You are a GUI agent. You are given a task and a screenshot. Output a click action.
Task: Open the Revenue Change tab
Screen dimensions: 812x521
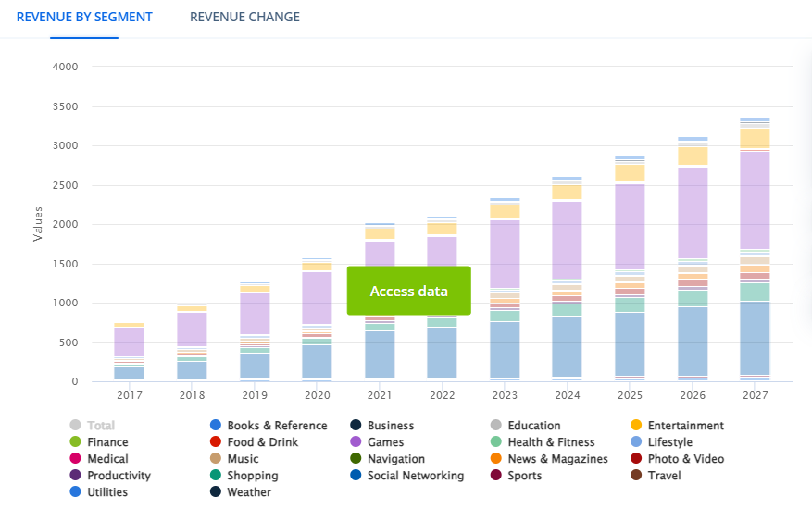click(244, 17)
